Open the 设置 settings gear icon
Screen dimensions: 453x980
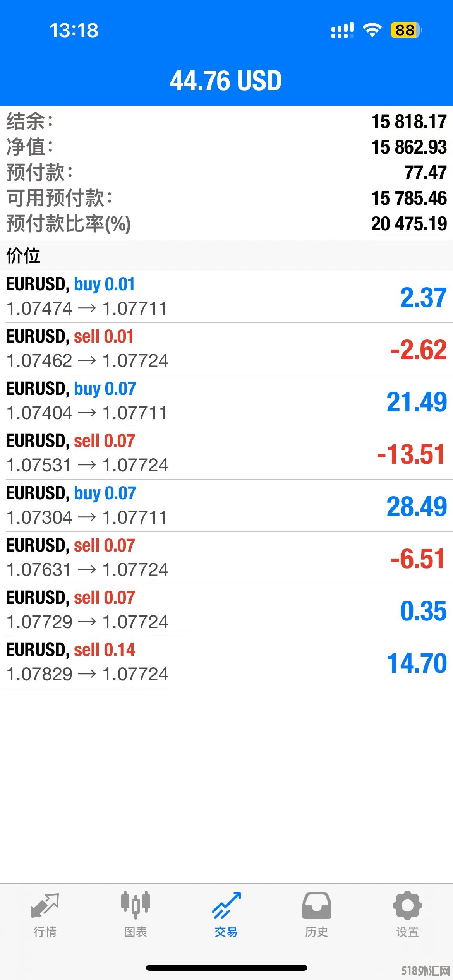(x=407, y=905)
